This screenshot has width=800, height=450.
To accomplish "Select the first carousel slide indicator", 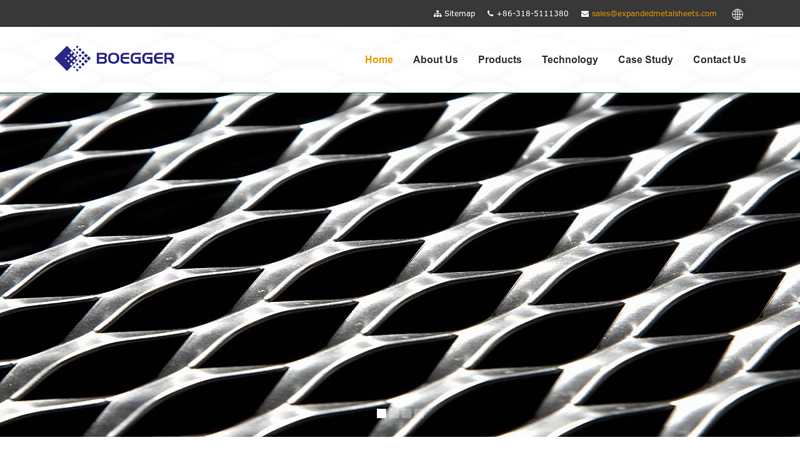I will point(382,413).
